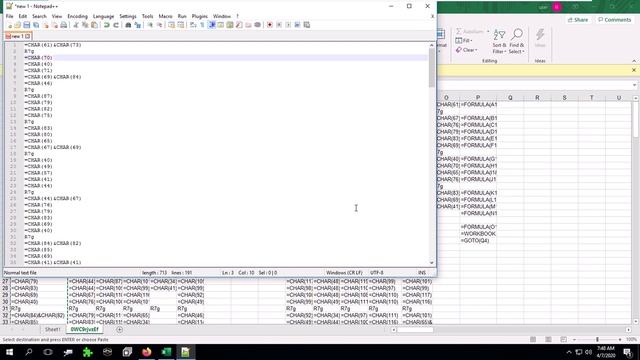Viewport: 640px width, 360px height.
Task: Open the Windows Start menu
Action: click(x=9, y=352)
